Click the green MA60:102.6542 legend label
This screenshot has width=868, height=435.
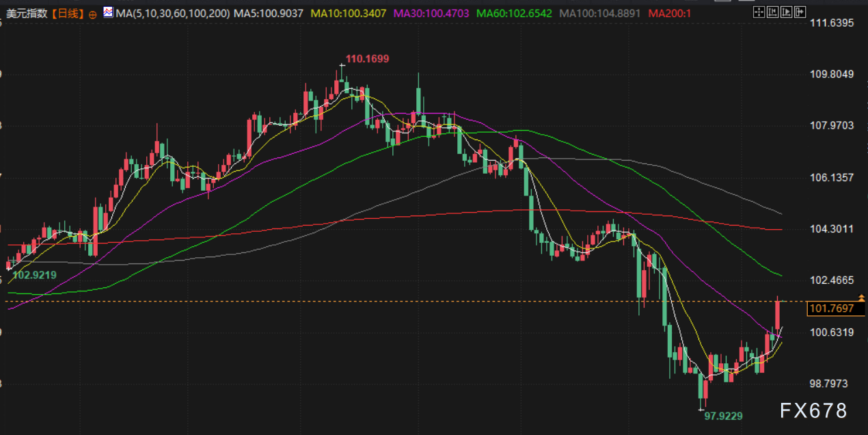coord(514,13)
